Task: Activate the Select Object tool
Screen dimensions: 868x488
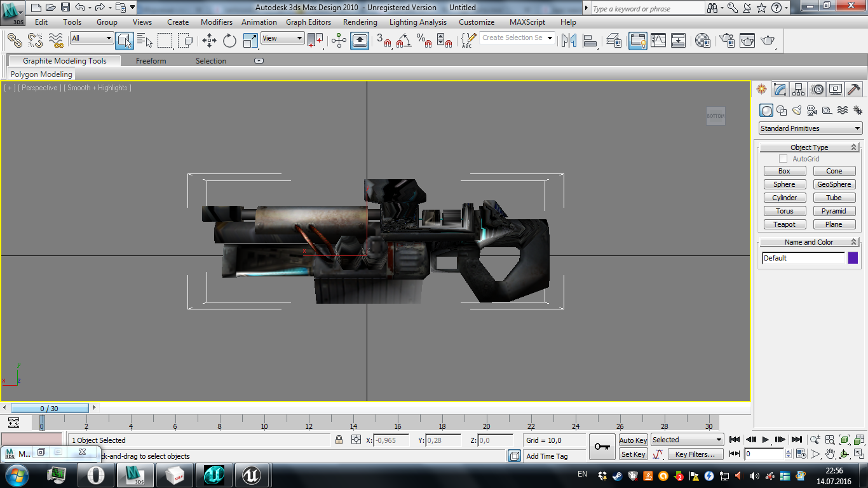Action: point(125,41)
